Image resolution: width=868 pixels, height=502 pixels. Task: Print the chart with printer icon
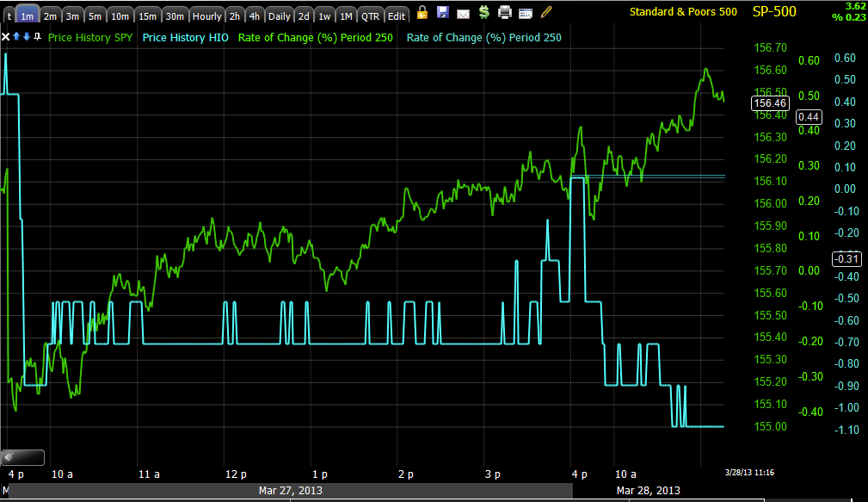[504, 12]
